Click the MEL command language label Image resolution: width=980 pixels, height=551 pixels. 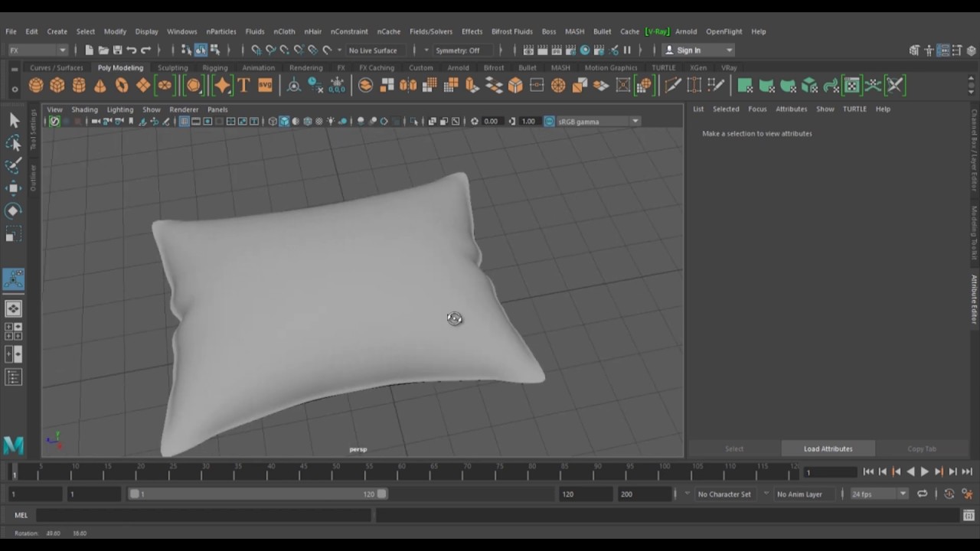click(21, 516)
